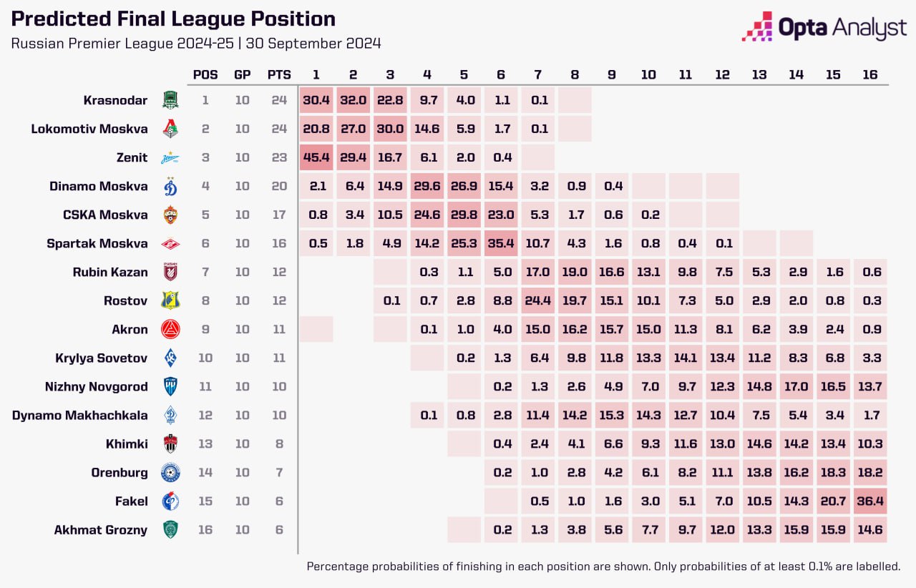This screenshot has height=588, width=916.
Task: Click the Opta Analyst logo
Action: coord(824,27)
